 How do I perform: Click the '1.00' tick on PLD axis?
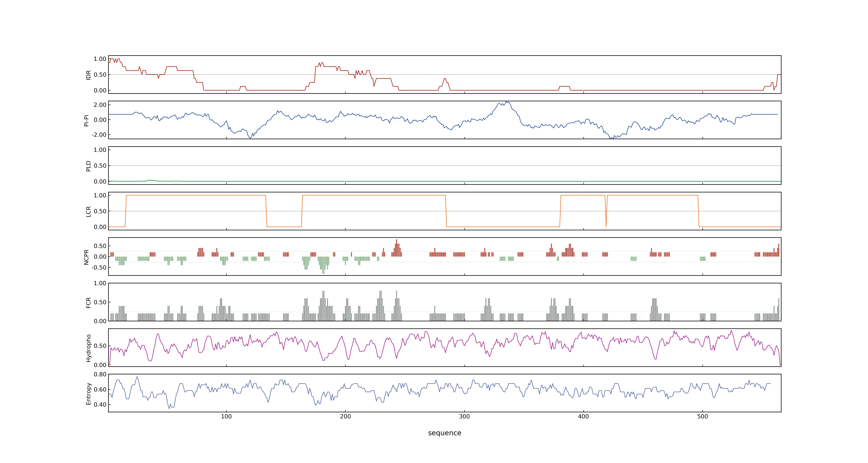tap(100, 150)
